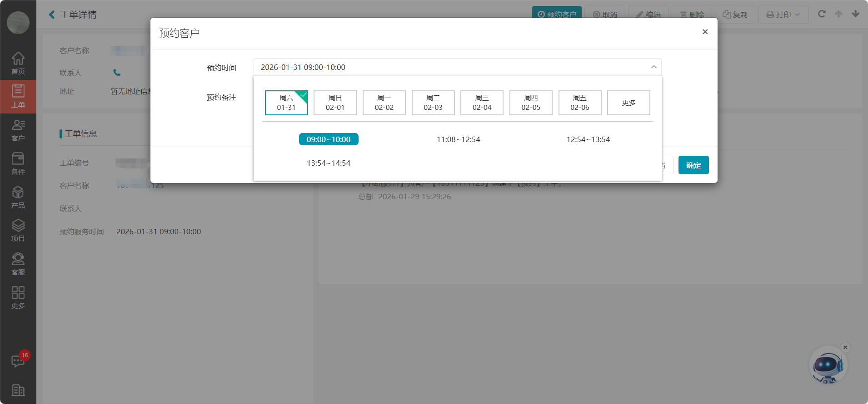Open the 备件 spare parts sidebar icon

pos(18,163)
